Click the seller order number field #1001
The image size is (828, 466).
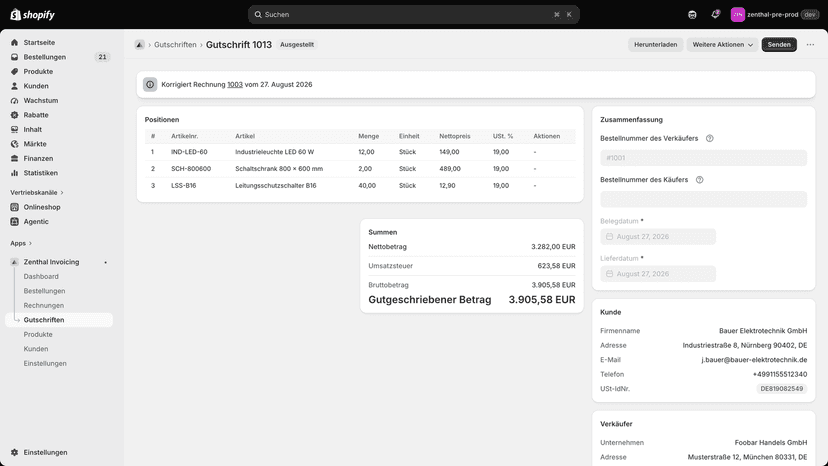(x=703, y=158)
